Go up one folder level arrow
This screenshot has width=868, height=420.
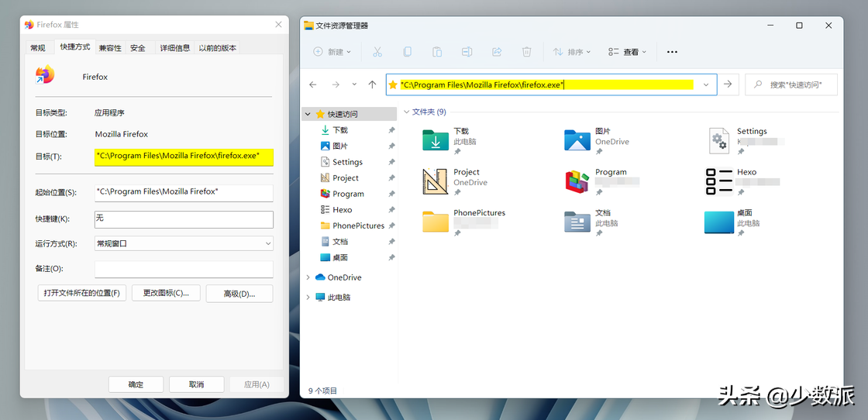click(x=372, y=84)
